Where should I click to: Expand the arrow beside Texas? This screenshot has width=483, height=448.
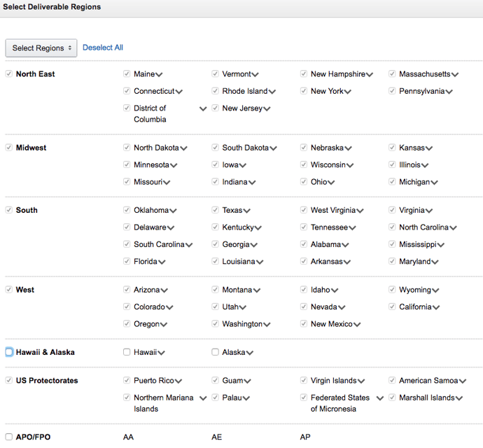tap(247, 211)
